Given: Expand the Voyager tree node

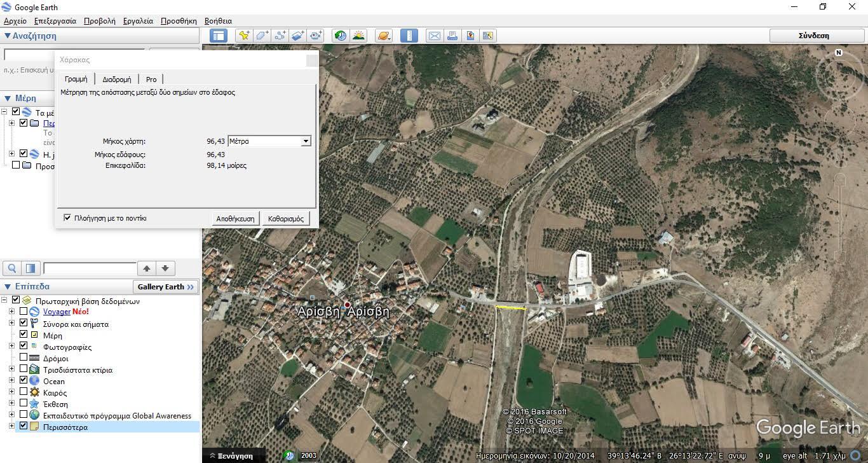Looking at the screenshot, I should pos(11,312).
